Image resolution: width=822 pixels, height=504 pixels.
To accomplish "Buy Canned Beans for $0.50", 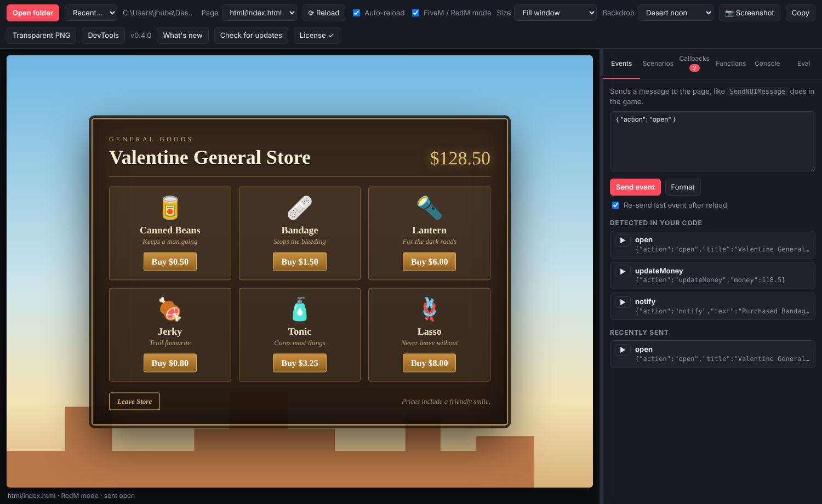I will point(170,262).
